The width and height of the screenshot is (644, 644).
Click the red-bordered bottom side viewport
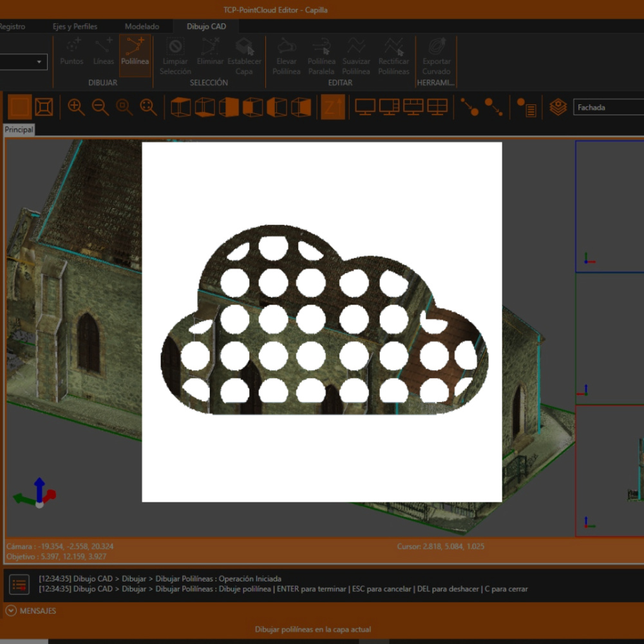(x=609, y=471)
